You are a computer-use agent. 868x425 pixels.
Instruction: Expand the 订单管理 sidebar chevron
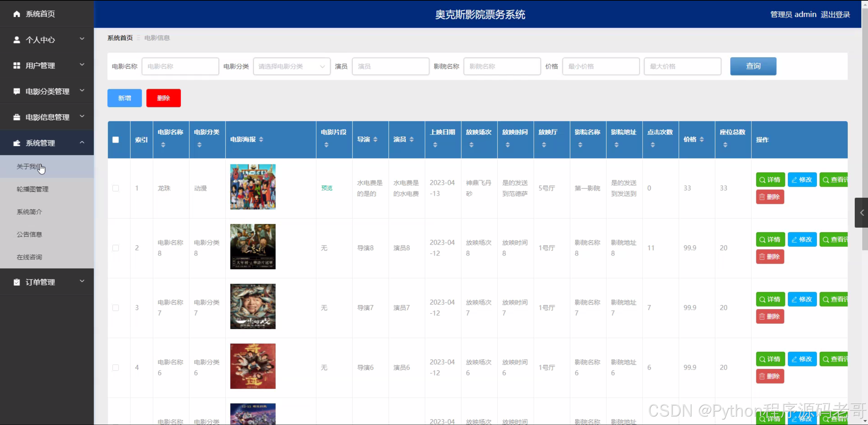pyautogui.click(x=82, y=281)
